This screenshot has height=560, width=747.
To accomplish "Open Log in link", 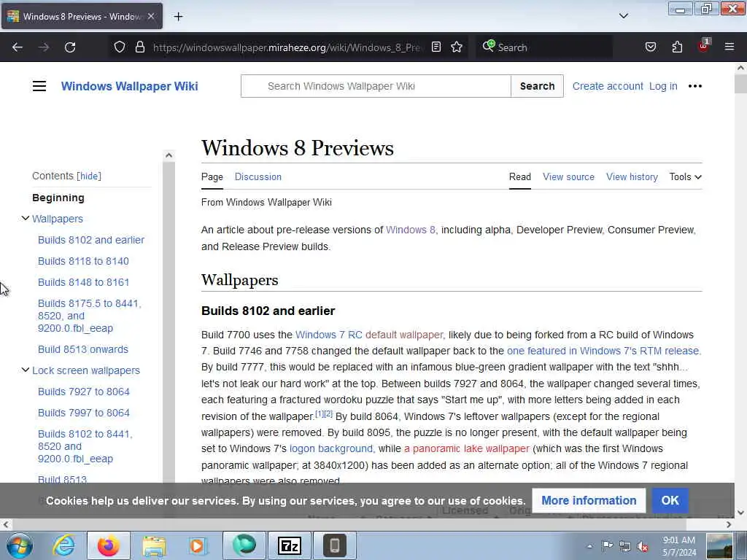I will (663, 86).
